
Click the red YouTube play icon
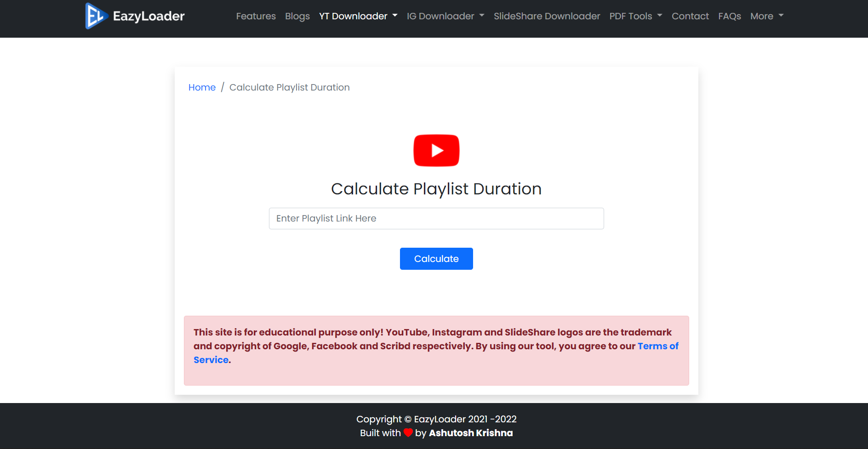436,150
